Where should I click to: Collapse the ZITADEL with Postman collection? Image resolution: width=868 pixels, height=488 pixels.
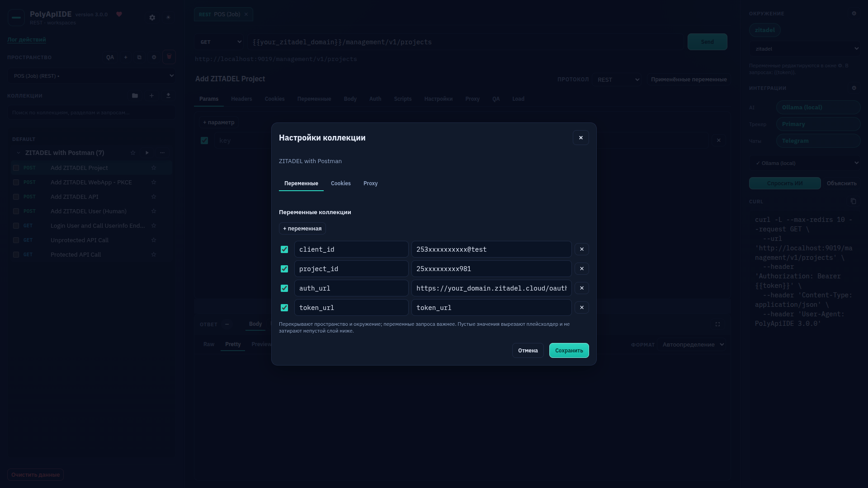(19, 153)
